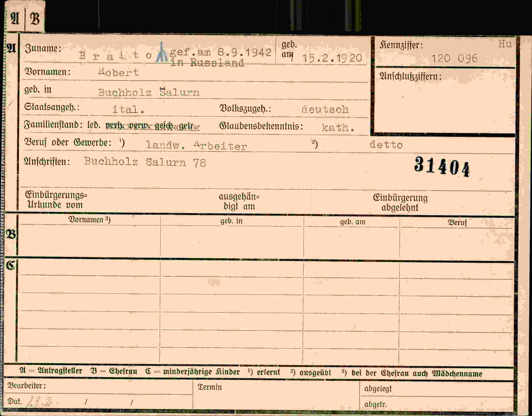
Task: Click 'gef.am 8.9.1942' note
Action: [221, 52]
